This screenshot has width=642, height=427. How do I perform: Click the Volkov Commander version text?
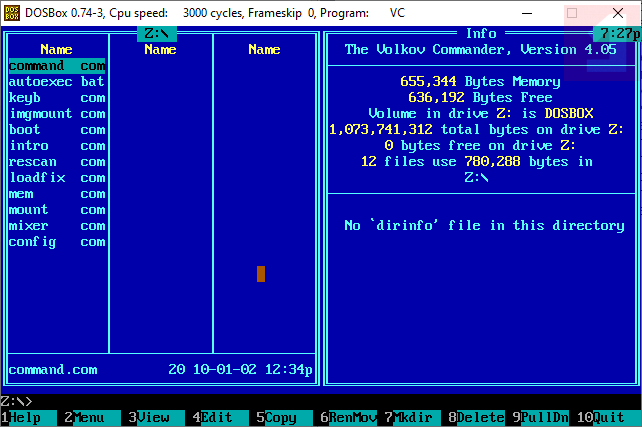480,50
